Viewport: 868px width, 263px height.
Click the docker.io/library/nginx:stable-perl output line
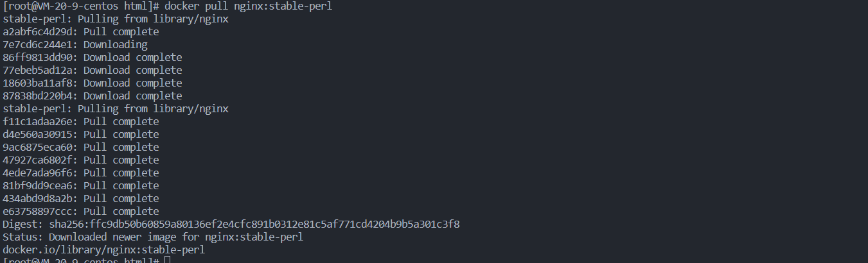point(104,250)
